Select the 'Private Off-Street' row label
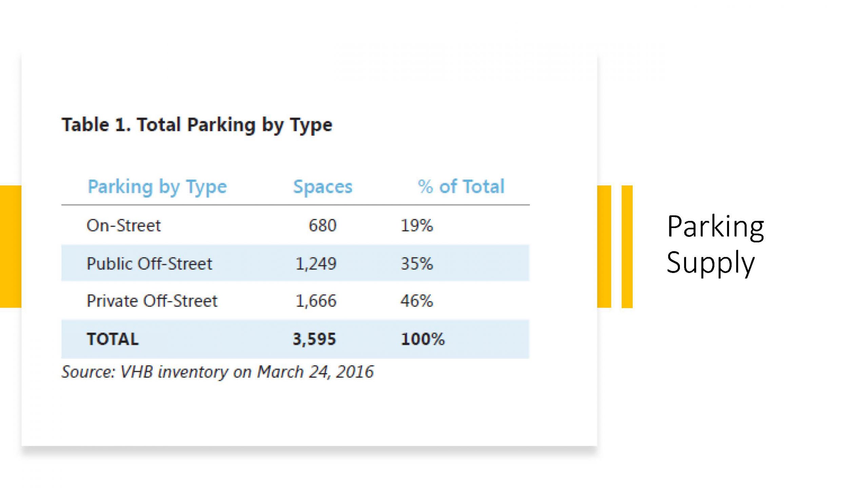Screen dimensions: 868x488 [152, 301]
